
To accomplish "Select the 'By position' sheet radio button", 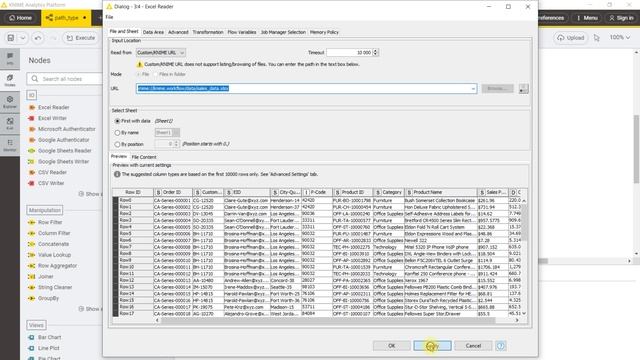I will [x=118, y=144].
